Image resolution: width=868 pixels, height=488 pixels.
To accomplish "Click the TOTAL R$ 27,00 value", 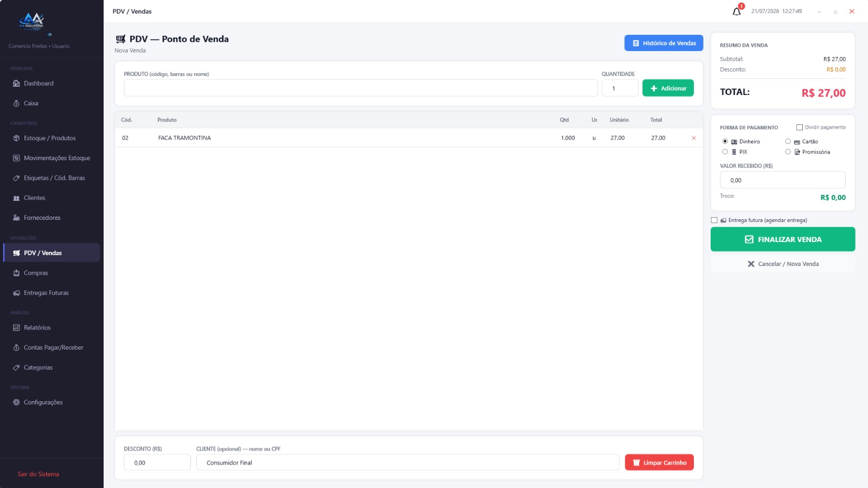I will (824, 93).
